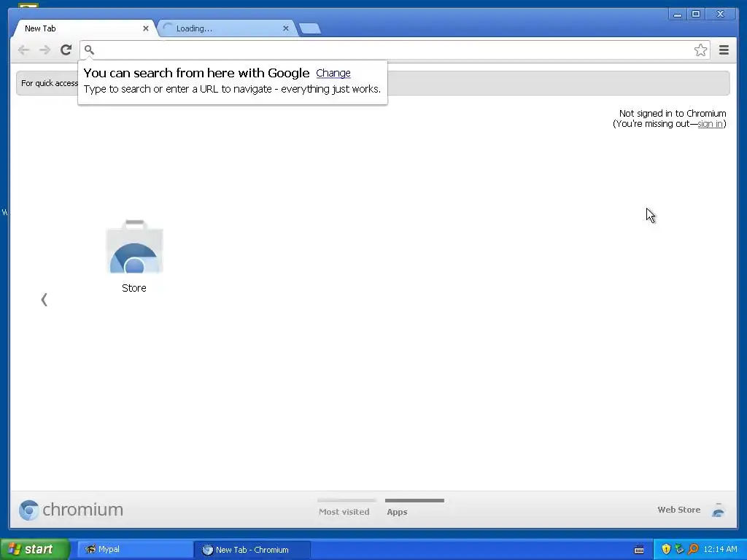The width and height of the screenshot is (747, 560).
Task: Go forward using the forward arrow
Action: (x=44, y=50)
